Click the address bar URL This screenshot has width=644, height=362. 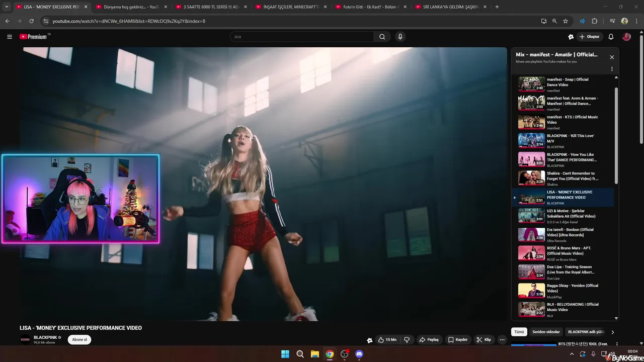coord(129,21)
